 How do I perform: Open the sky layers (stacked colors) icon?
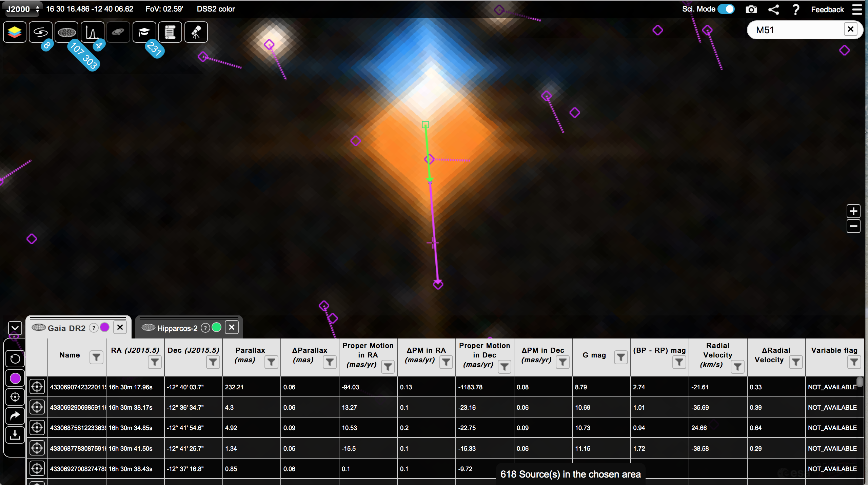click(x=15, y=32)
